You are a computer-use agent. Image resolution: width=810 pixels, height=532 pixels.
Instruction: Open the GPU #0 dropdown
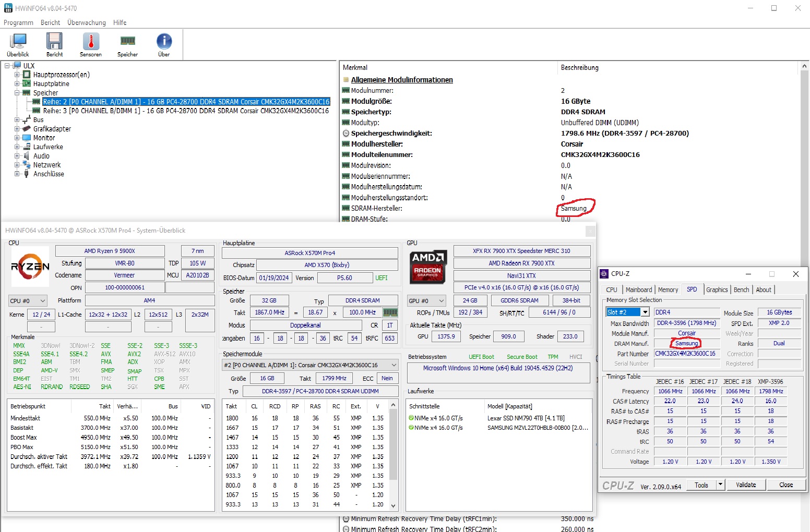[x=427, y=301]
